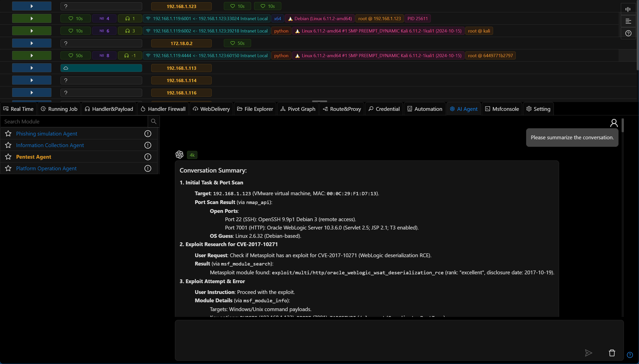The width and height of the screenshot is (639, 364).
Task: Open the top-right help question icon
Action: tap(628, 33)
